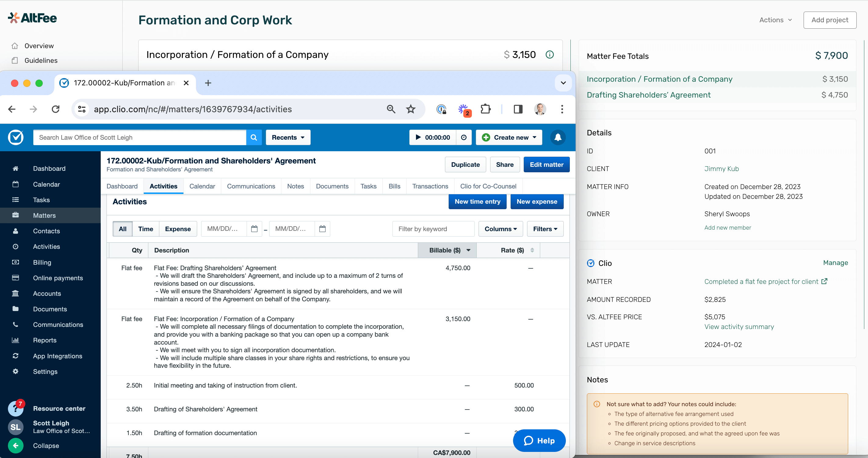
Task: Switch to Clio for Co-Counsel tab
Action: (x=488, y=186)
